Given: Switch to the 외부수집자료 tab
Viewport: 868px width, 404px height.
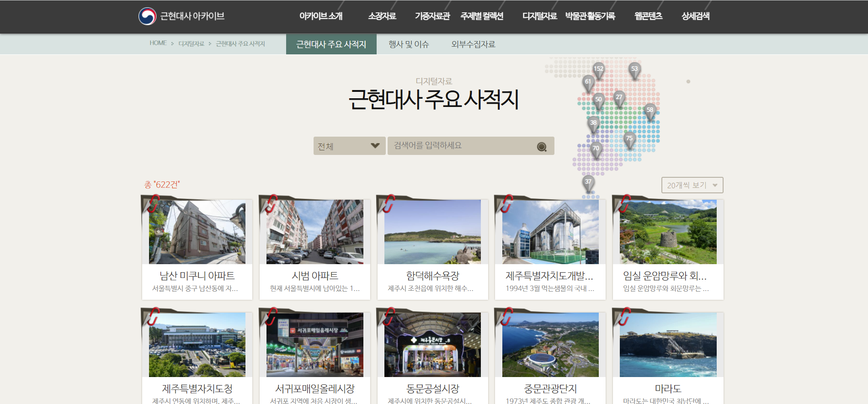Looking at the screenshot, I should click(473, 44).
